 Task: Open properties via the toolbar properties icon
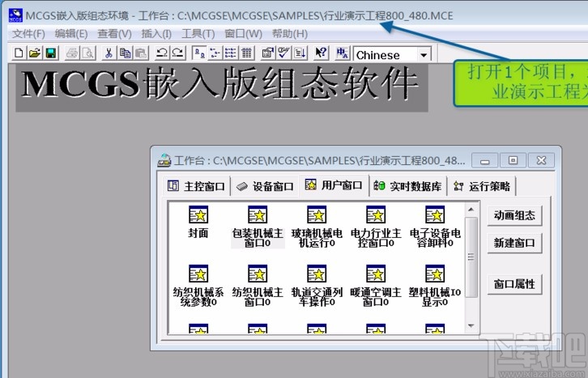267,53
